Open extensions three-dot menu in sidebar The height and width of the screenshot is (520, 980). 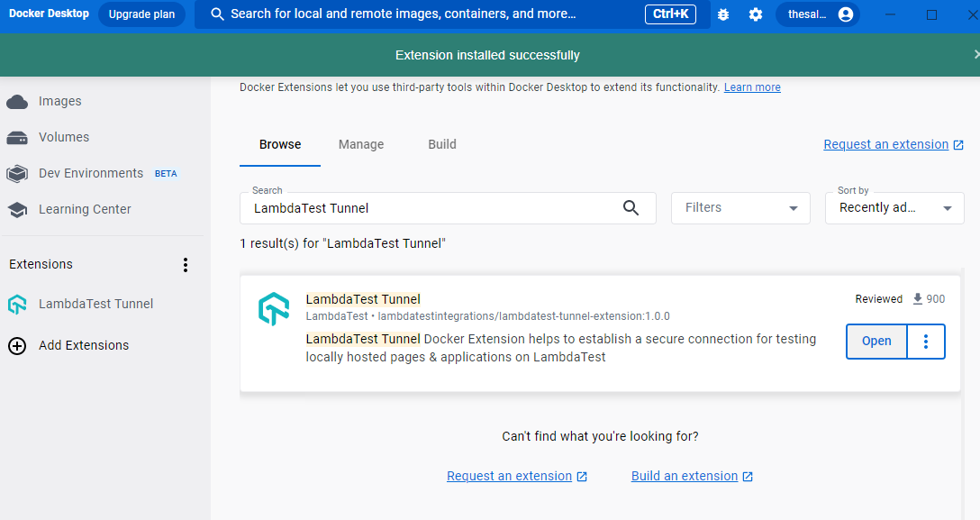coord(186,265)
